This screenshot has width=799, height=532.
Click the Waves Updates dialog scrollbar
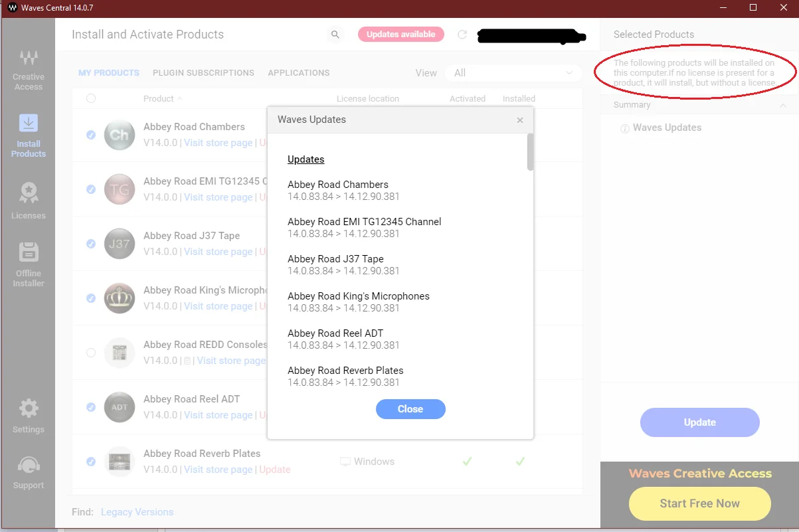click(530, 152)
